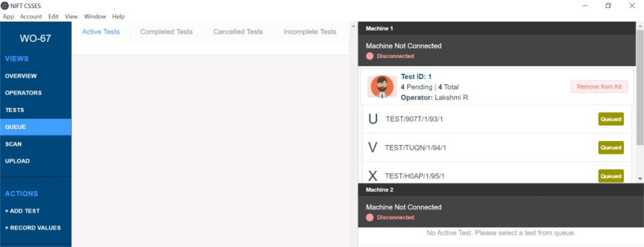Select the X sample icon

click(373, 176)
